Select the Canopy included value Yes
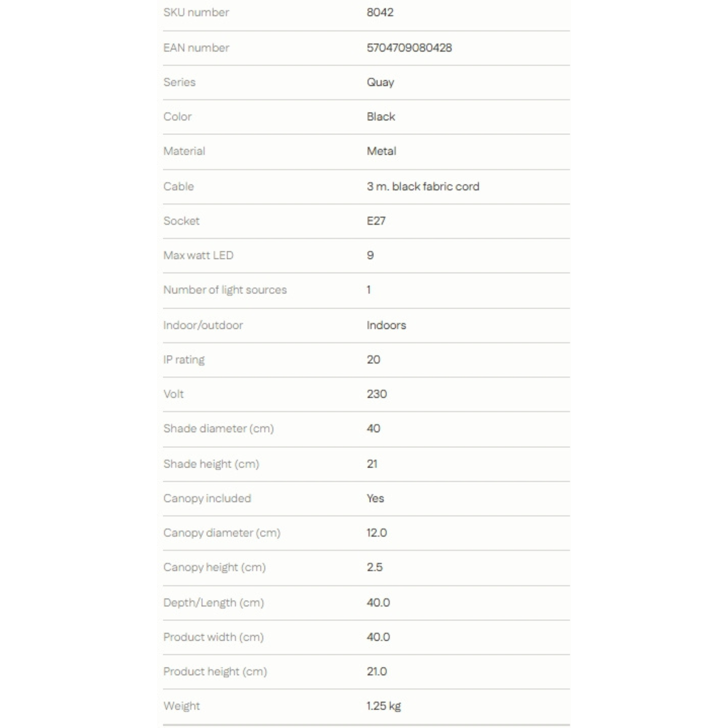The width and height of the screenshot is (728, 728). click(x=375, y=498)
